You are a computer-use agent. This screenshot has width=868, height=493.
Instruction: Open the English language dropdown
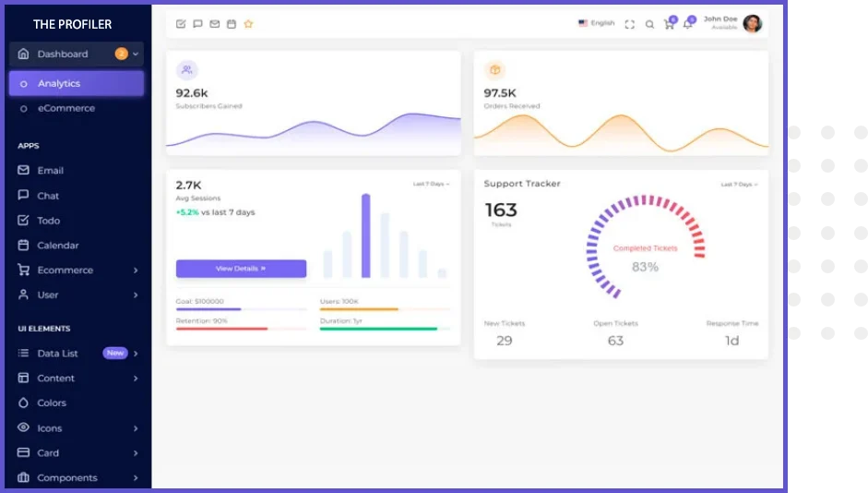[x=596, y=23]
